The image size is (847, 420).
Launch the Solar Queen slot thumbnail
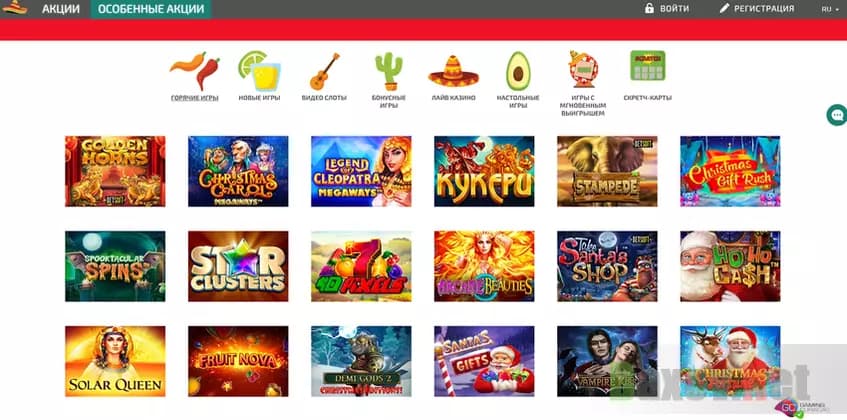click(115, 361)
